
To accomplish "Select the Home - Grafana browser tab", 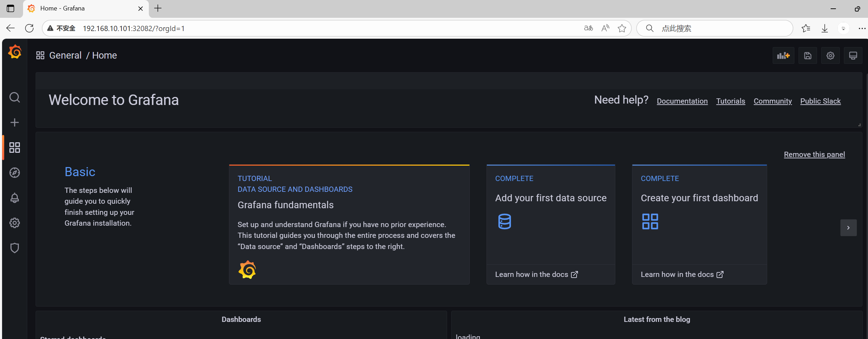I will pos(86,8).
